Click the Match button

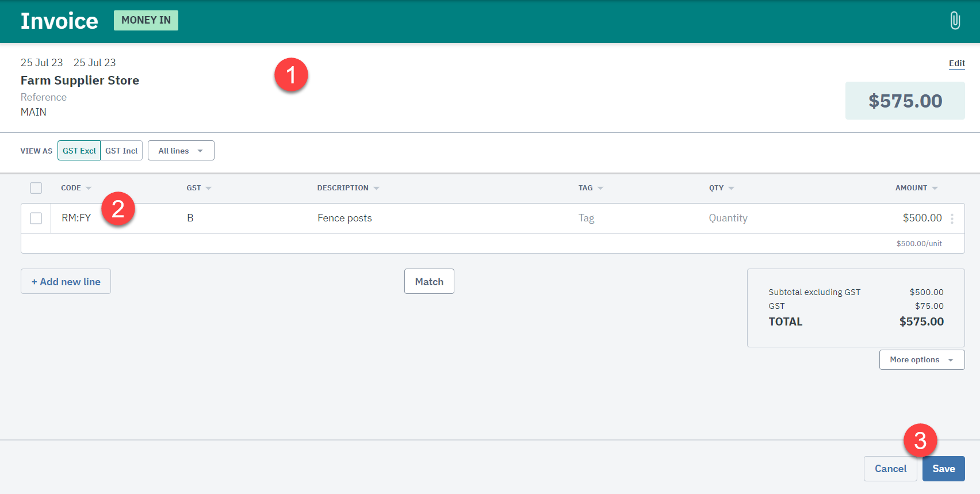coord(429,282)
